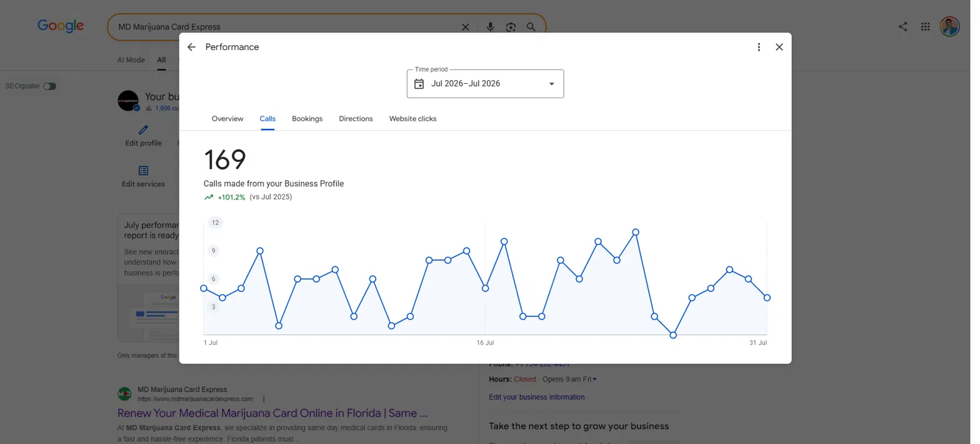Image resolution: width=980 pixels, height=444 pixels.
Task: Click the Edit services list icon
Action: click(x=143, y=171)
